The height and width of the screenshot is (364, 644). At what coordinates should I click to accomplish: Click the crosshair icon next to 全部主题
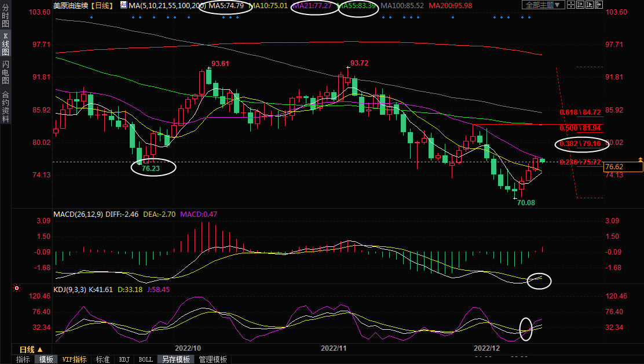(x=572, y=5)
